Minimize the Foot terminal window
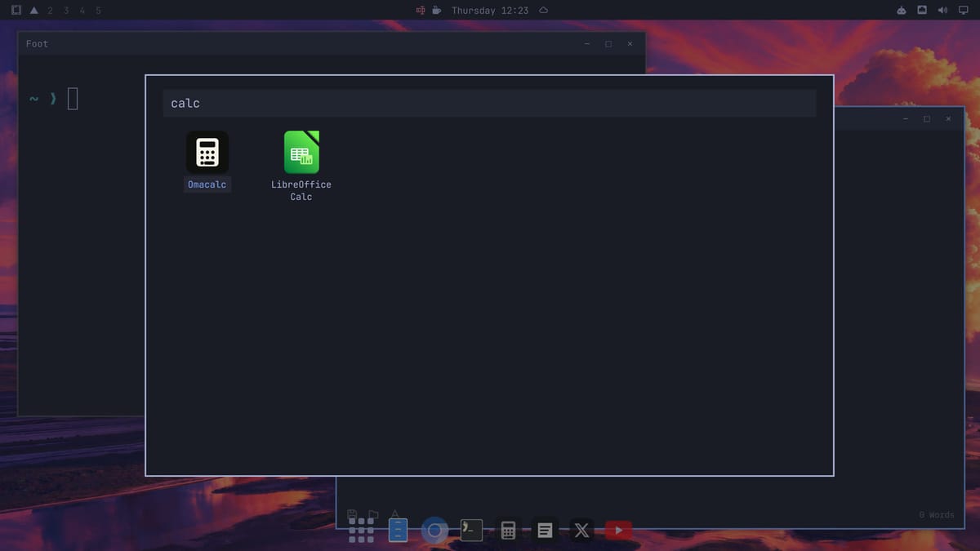 pos(587,44)
